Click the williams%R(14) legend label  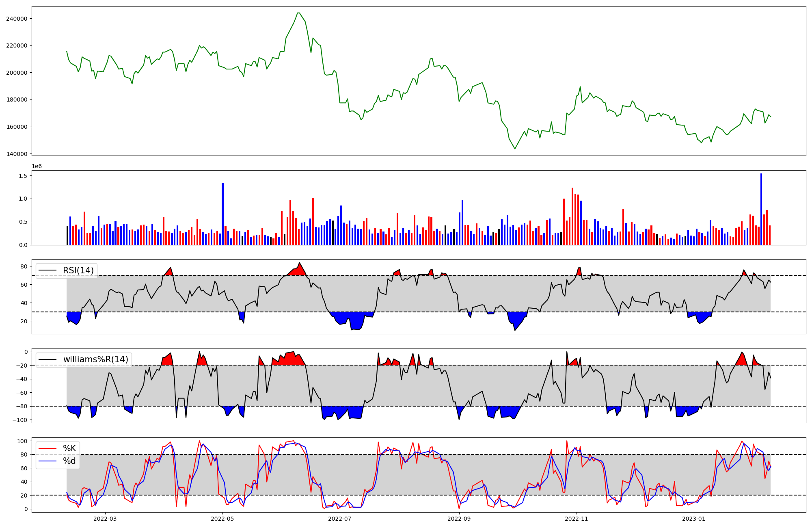(x=95, y=359)
